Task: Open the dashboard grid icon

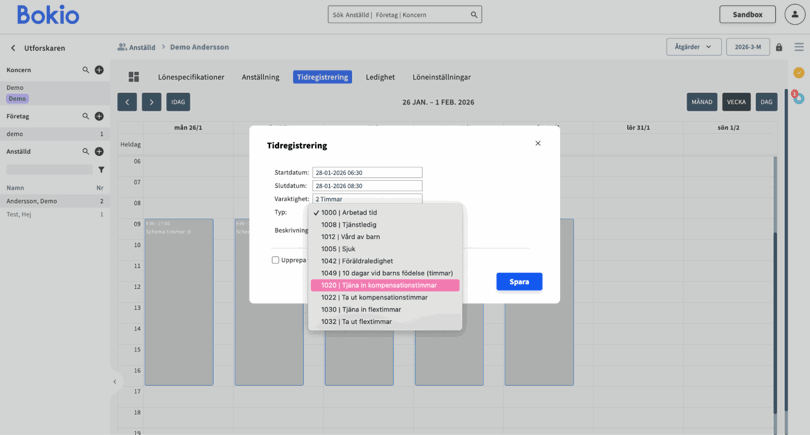Action: pyautogui.click(x=133, y=77)
